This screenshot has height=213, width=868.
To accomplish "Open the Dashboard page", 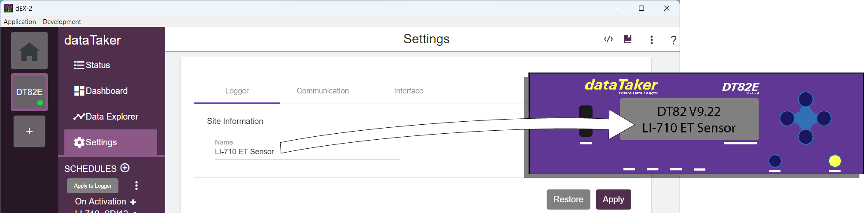I will tap(101, 91).
